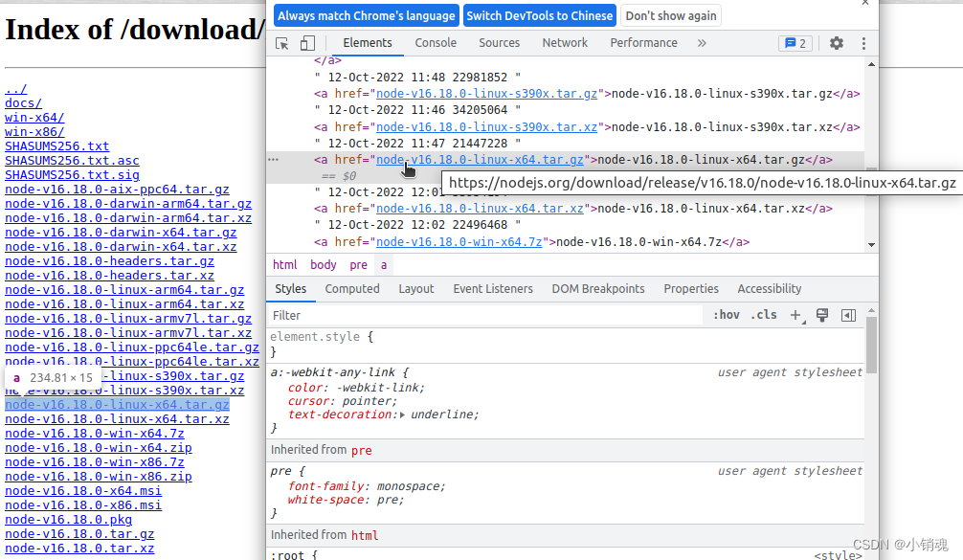
Task: Open the DevTools three-dot customize menu
Action: click(863, 43)
